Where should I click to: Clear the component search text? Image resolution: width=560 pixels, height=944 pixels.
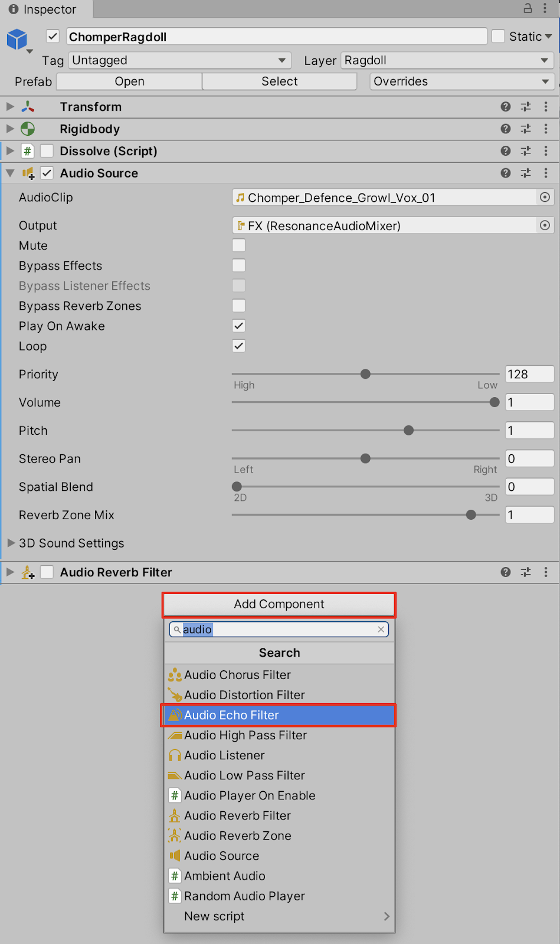tap(381, 630)
